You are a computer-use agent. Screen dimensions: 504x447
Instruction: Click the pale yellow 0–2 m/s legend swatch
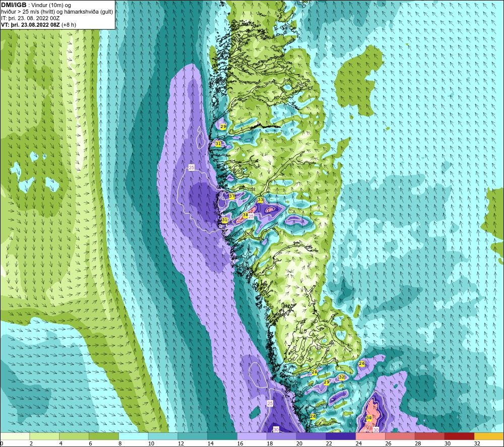click(15, 436)
